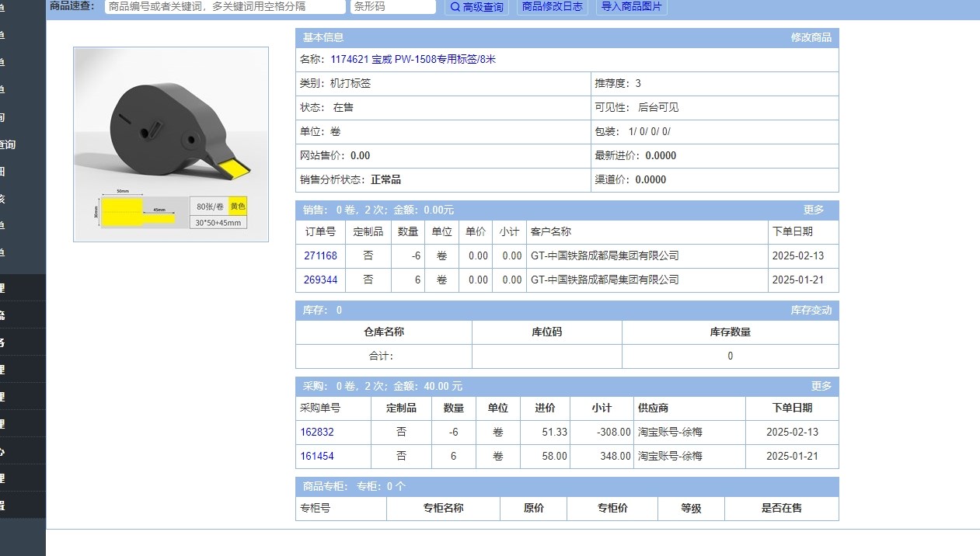
Task: Click order date 2025-02-13 in sales table
Action: click(798, 255)
